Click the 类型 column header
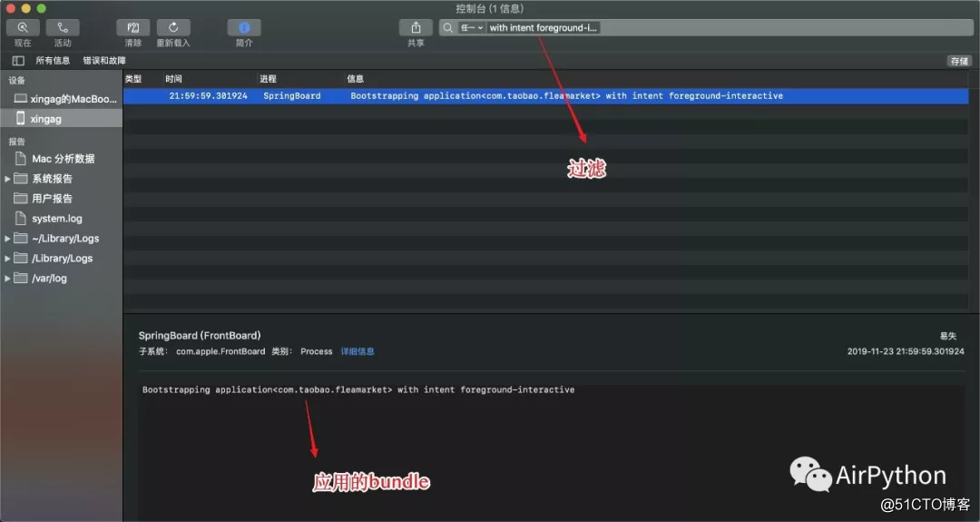 click(x=133, y=79)
